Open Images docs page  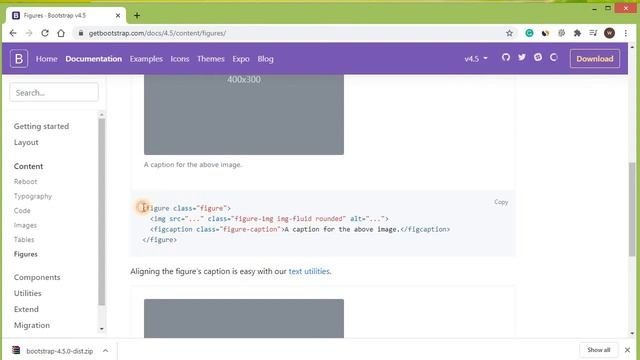tap(25, 225)
